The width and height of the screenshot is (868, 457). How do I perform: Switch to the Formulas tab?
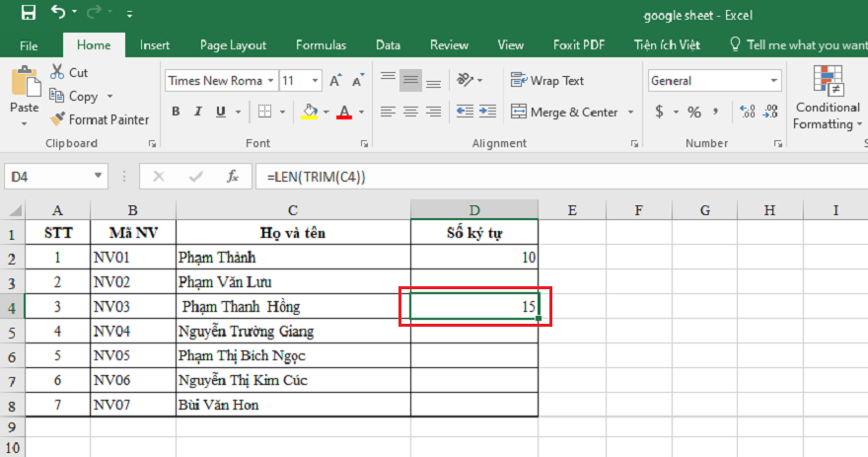321,45
